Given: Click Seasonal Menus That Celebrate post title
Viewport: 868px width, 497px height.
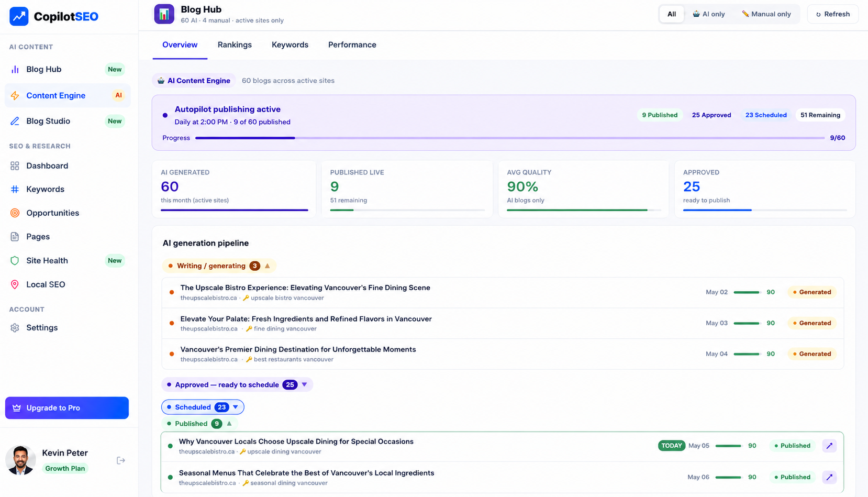Looking at the screenshot, I should point(306,473).
